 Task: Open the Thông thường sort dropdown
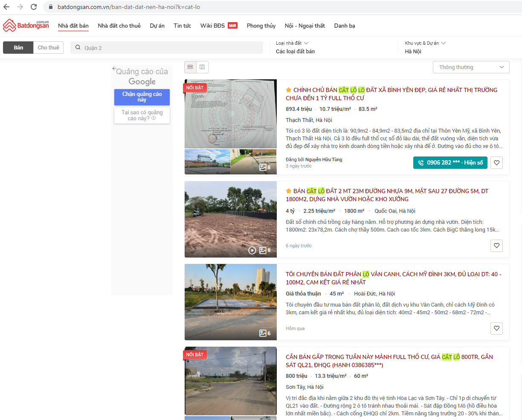[471, 67]
